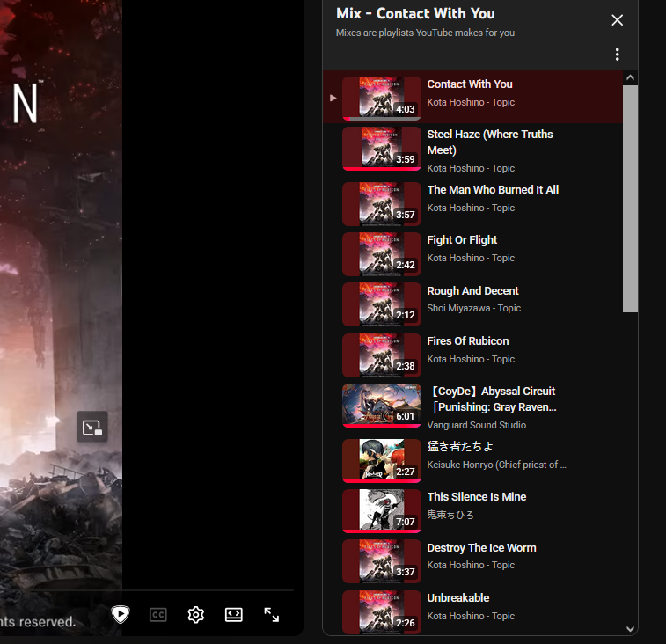Screen dimensions: 666x644
Task: Click the playlist scrollbar thumb
Action: [630, 199]
